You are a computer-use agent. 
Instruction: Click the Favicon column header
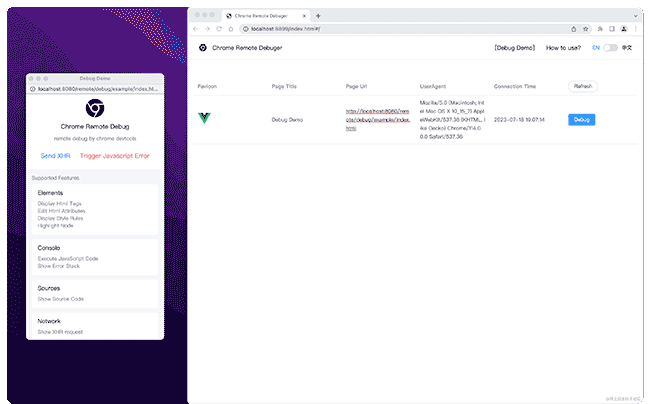pyautogui.click(x=207, y=86)
